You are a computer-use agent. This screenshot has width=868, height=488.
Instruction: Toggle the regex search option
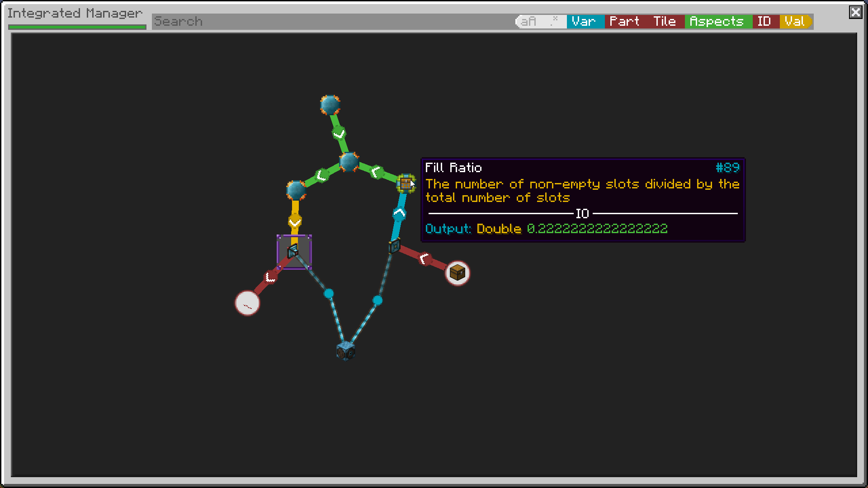pyautogui.click(x=554, y=21)
